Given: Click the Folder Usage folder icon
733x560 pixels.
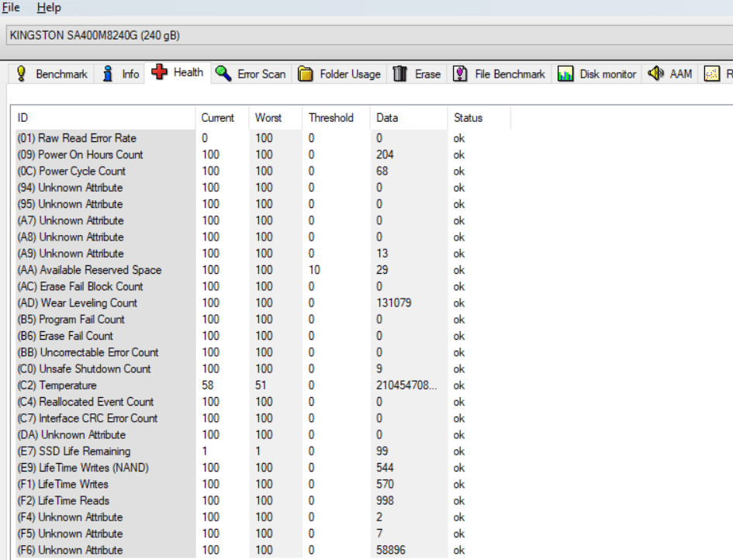Looking at the screenshot, I should pyautogui.click(x=306, y=74).
